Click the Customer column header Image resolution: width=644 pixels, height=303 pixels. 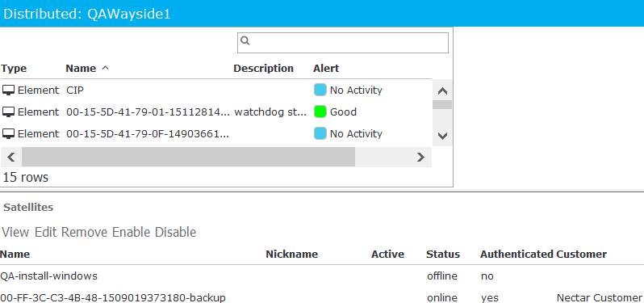pos(582,254)
